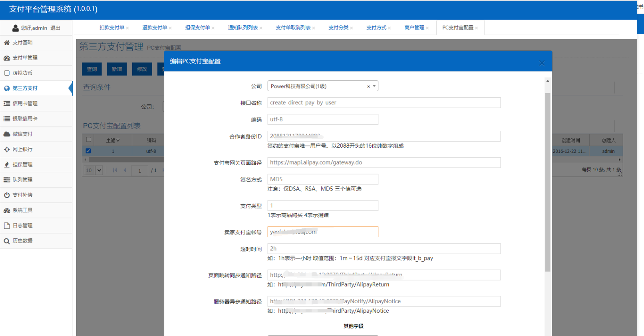The image size is (644, 336).
Task: Focus the 页面跳转同步通知路径 input field
Action: 384,275
